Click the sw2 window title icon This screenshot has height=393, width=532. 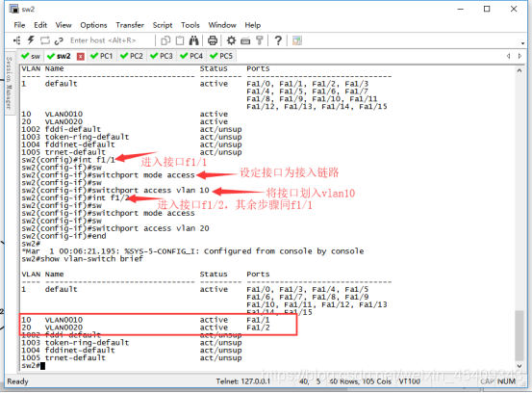coord(13,9)
